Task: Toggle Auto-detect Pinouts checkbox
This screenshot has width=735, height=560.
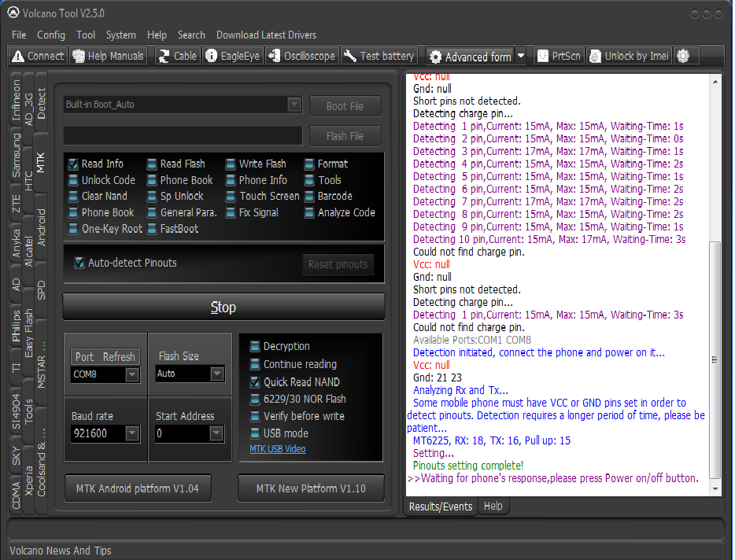Action: click(79, 263)
